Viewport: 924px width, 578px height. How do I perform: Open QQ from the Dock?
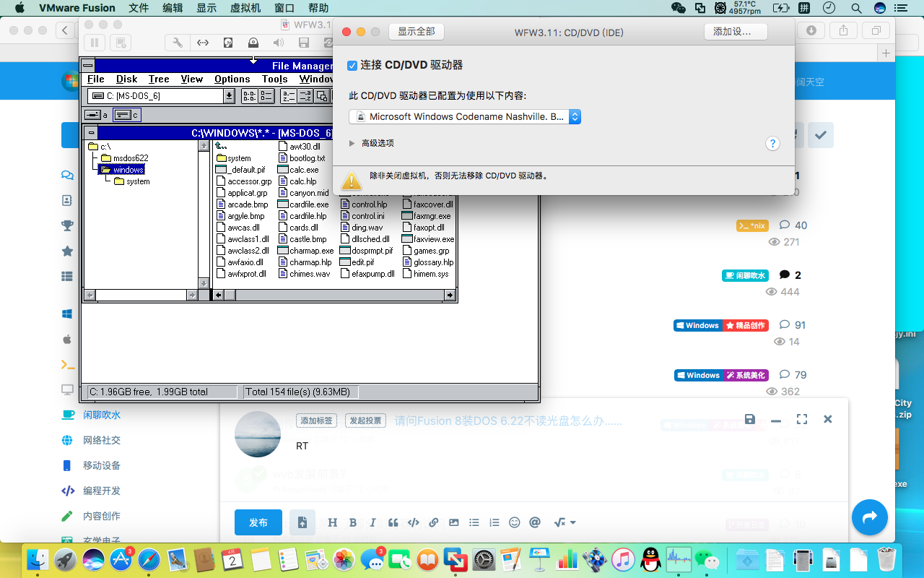(651, 558)
